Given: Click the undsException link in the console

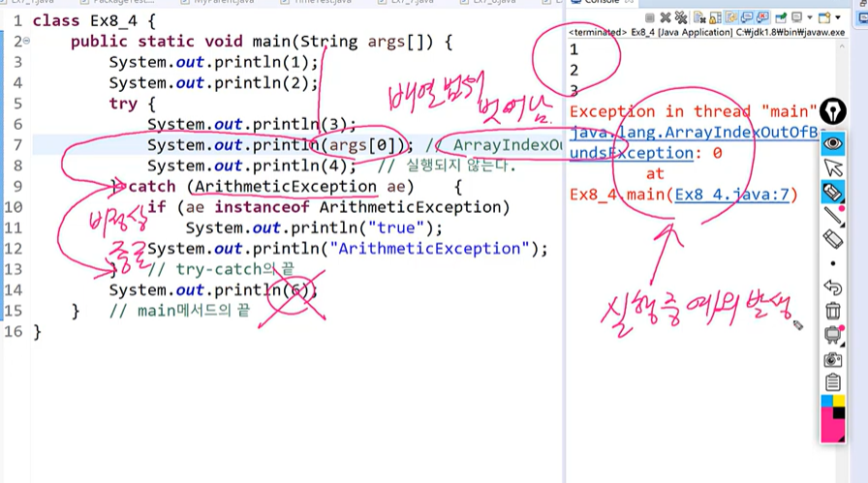Looking at the screenshot, I should click(632, 153).
